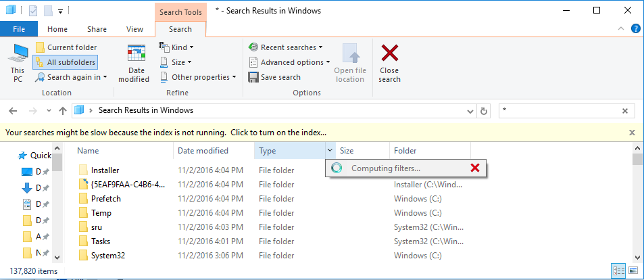Navigate up one folder level
Viewport: 644px width, 280px height.
click(x=63, y=111)
